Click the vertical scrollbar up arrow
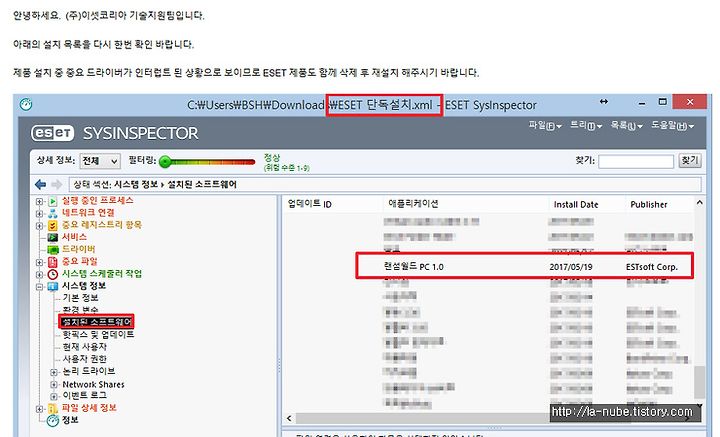 (x=699, y=202)
